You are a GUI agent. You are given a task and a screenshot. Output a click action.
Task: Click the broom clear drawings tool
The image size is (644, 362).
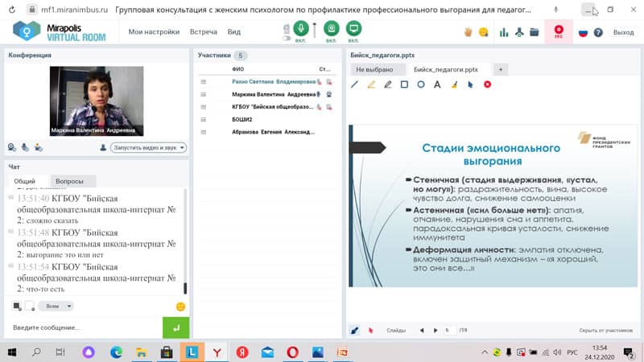tap(454, 84)
